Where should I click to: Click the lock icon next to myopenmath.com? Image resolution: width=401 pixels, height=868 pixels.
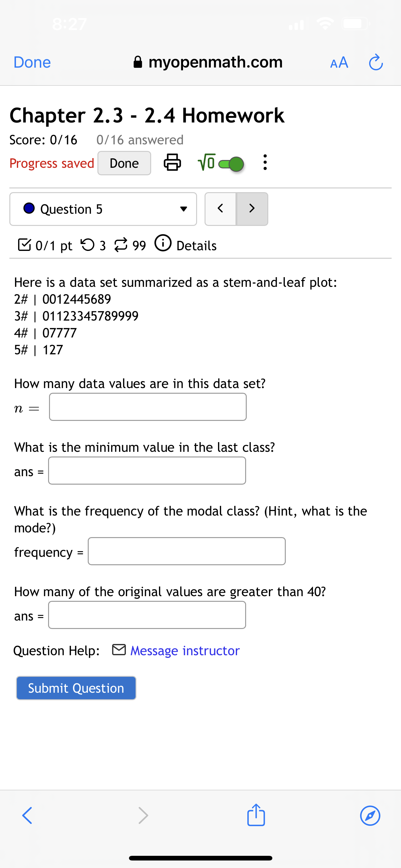(x=138, y=62)
